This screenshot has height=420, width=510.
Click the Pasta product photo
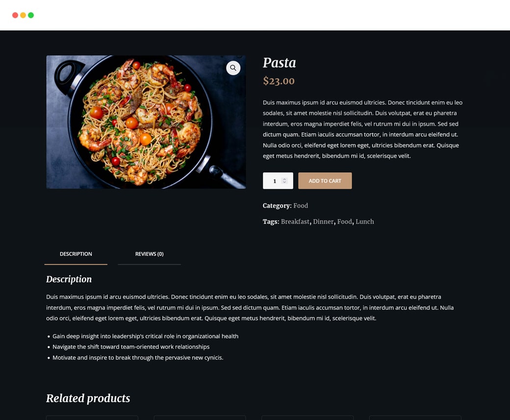coord(146,122)
